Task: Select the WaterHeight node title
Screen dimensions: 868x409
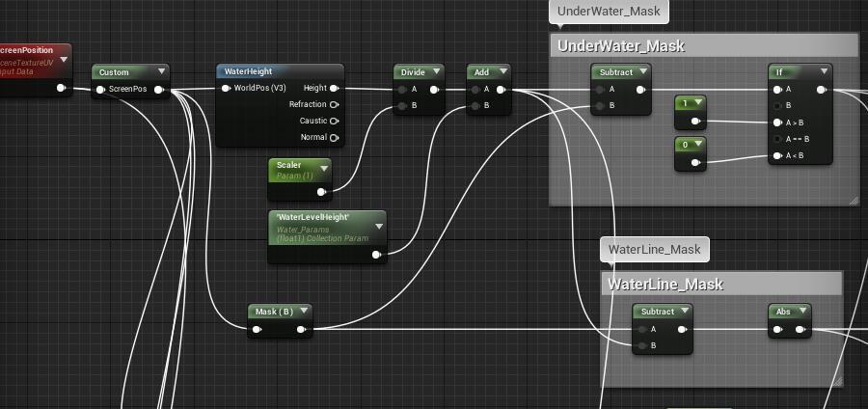Action: (x=249, y=71)
